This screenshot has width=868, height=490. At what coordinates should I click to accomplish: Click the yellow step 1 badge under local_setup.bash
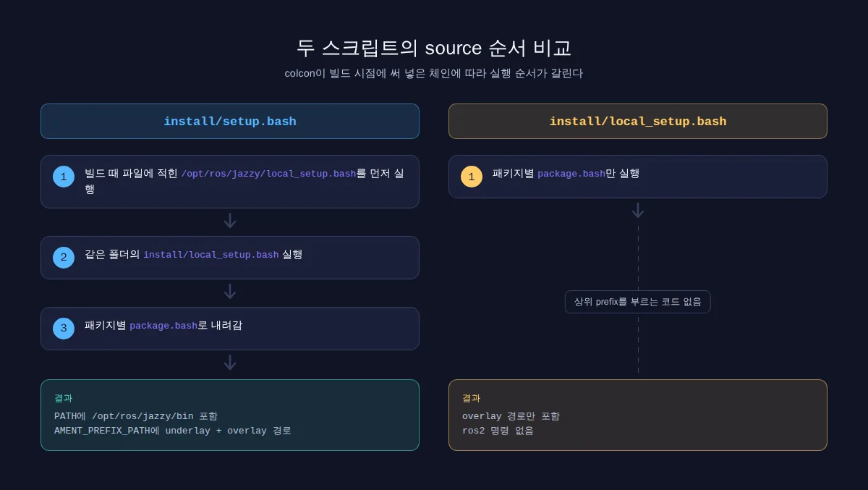pyautogui.click(x=472, y=177)
